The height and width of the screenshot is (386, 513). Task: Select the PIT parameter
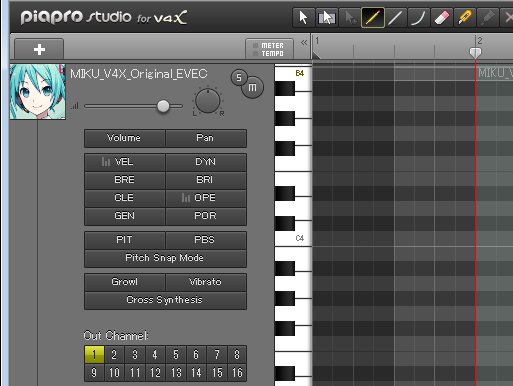point(125,240)
